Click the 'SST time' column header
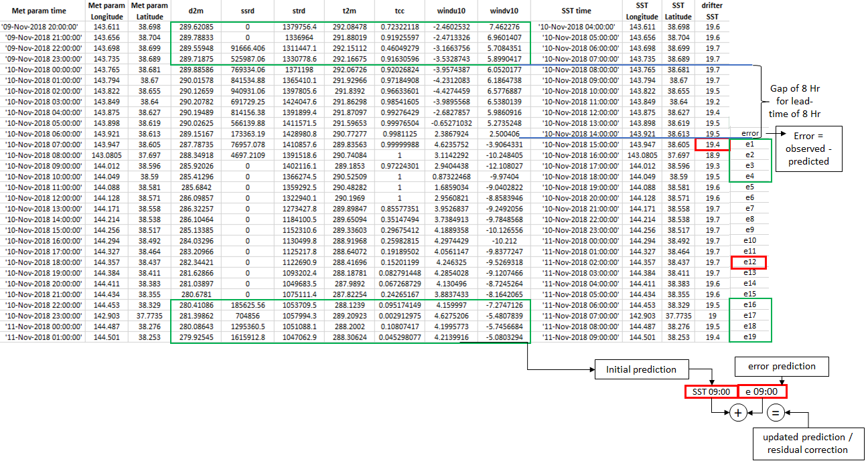This screenshot has height=465, width=868. click(x=577, y=11)
